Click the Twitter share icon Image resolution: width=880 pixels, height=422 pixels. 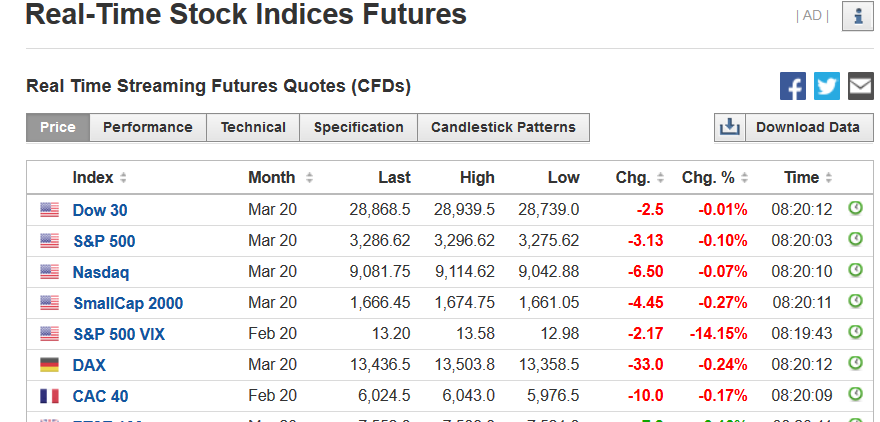pos(827,86)
